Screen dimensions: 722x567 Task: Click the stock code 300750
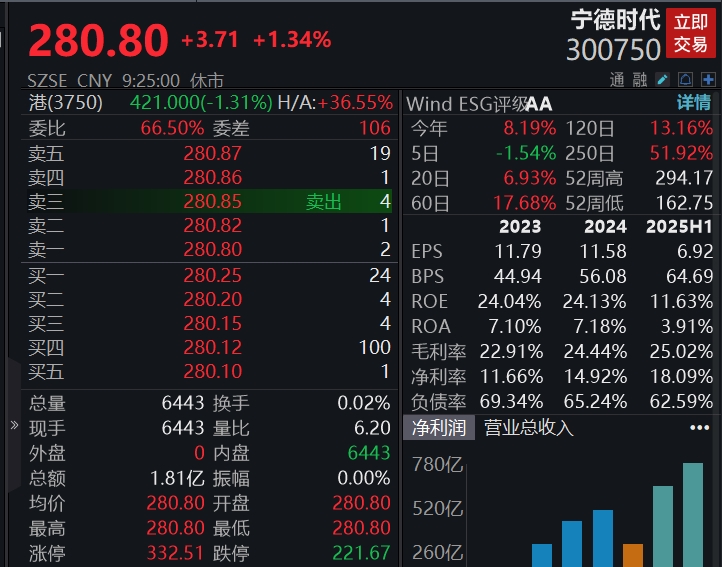coord(613,49)
